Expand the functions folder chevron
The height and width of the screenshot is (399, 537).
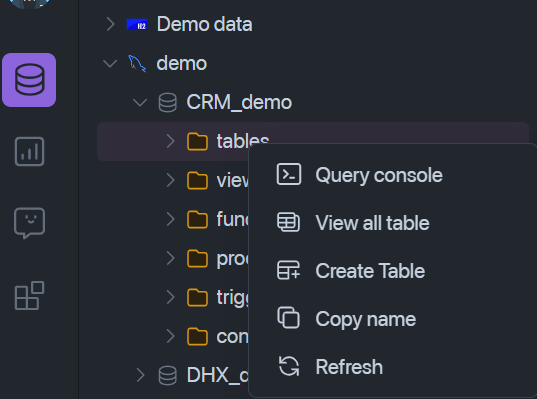point(170,219)
